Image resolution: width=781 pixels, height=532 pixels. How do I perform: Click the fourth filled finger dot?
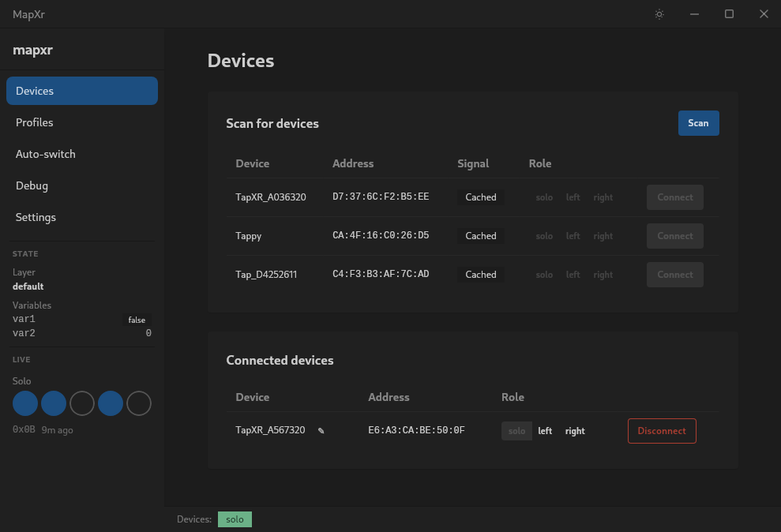(x=111, y=403)
